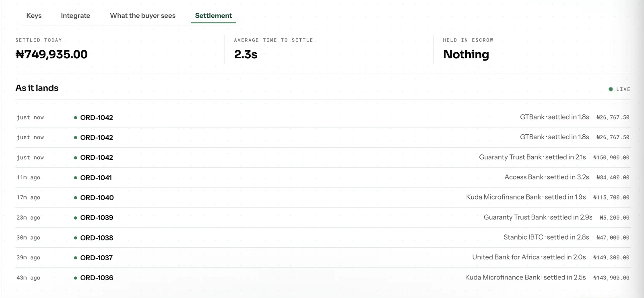This screenshot has height=298, width=644.
Task: Select the Settlement tab
Action: click(213, 16)
